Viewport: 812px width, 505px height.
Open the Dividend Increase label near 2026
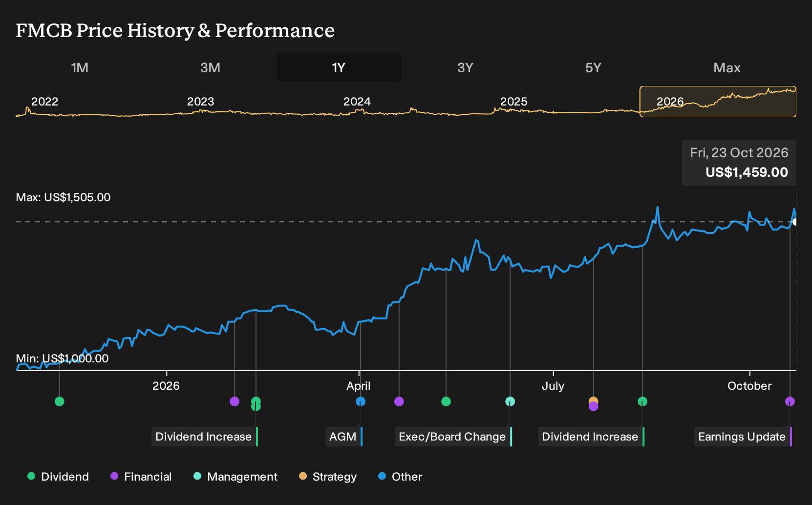204,437
